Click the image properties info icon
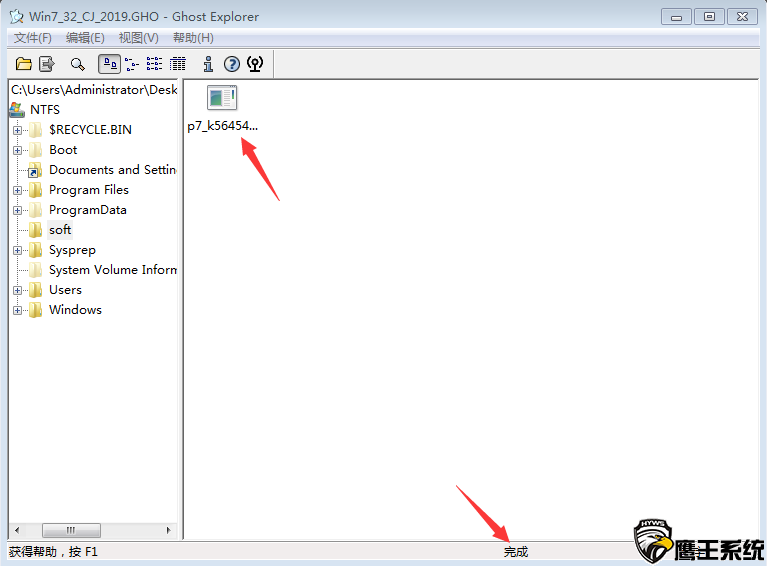The width and height of the screenshot is (767, 566). click(x=208, y=64)
